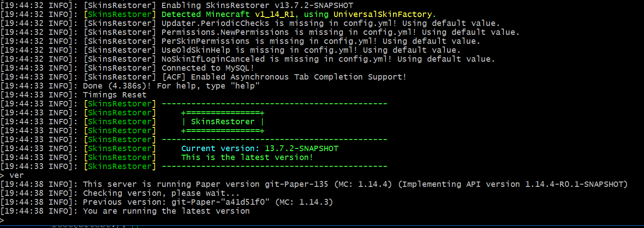This screenshot has width=644, height=228.
Task: Click 'You are running the latest version' line
Action: (125, 211)
